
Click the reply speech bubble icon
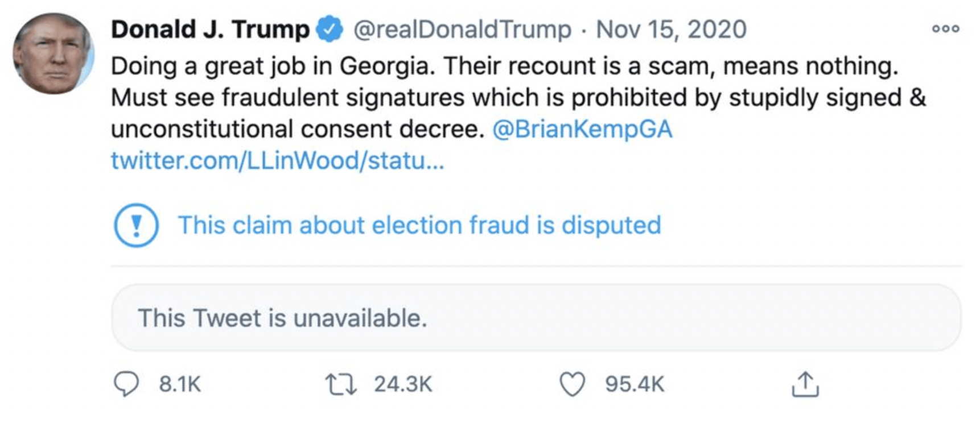(x=126, y=384)
